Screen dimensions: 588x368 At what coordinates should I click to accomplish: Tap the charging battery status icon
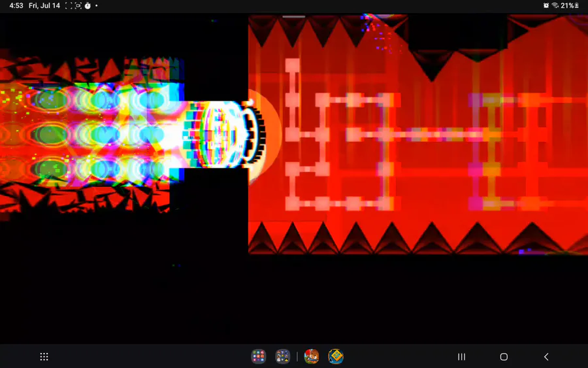click(577, 6)
